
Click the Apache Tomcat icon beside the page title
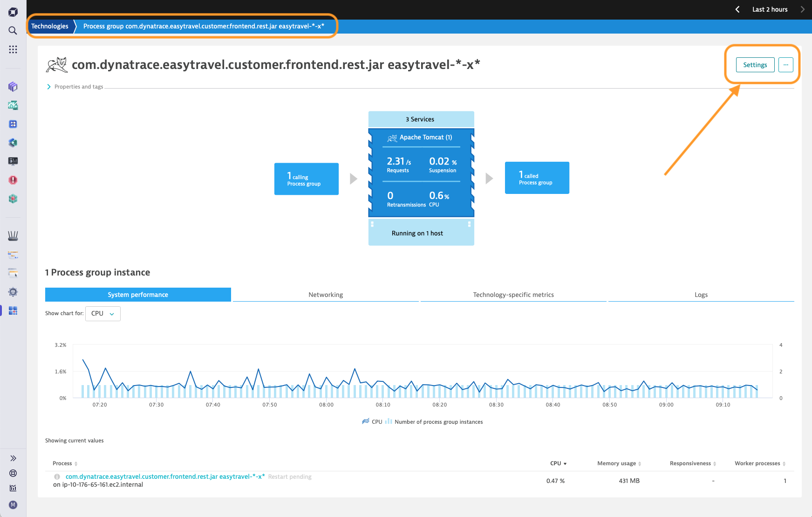56,65
